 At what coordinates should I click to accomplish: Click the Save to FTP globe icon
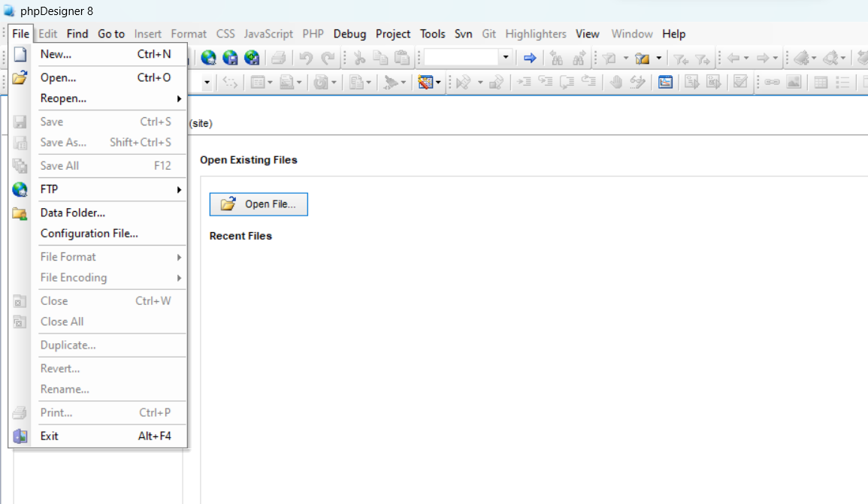[230, 58]
